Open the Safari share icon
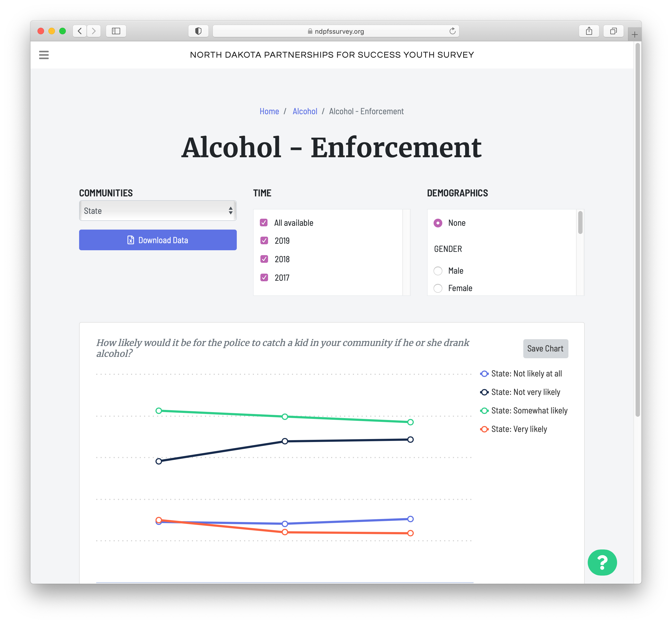 tap(589, 31)
